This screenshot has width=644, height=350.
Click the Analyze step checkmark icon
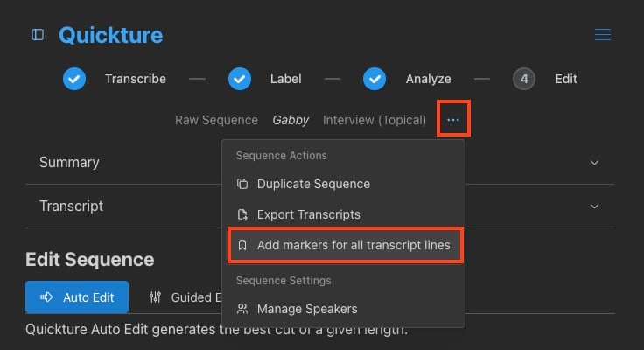375,79
